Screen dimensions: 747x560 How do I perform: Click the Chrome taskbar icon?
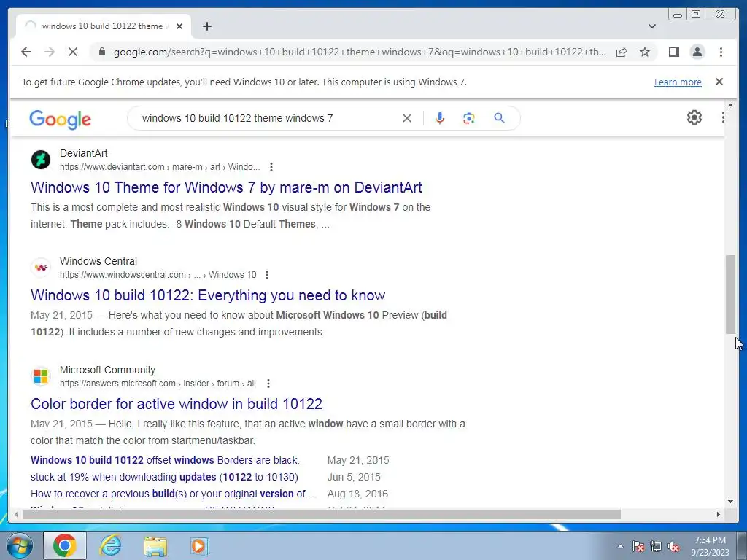[65, 545]
